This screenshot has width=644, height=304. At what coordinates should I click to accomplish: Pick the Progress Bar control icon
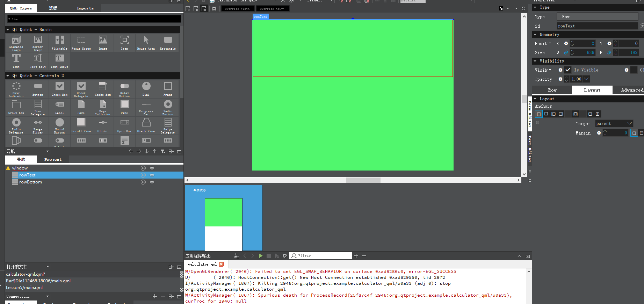146,107
